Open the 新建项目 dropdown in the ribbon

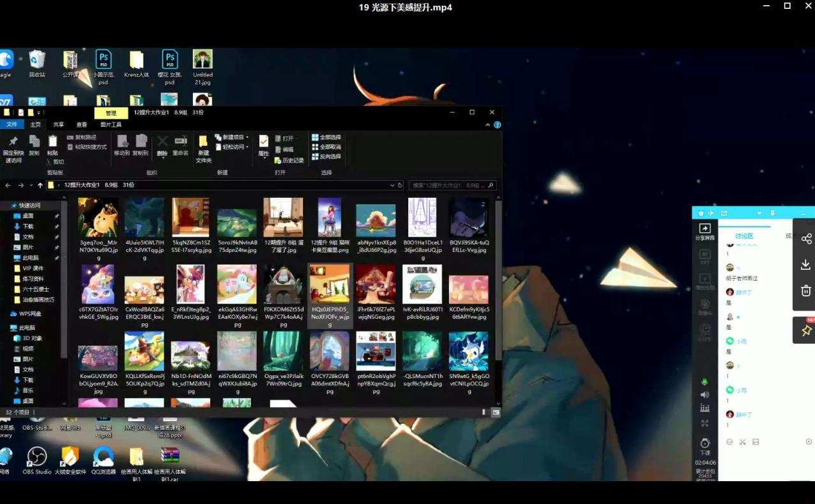click(232, 137)
